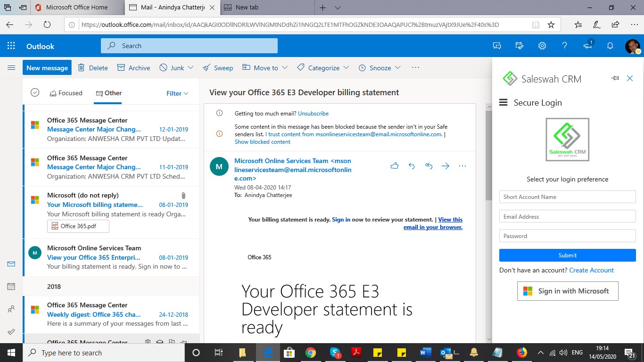
Task: Open Saleswah Secure Login hamburger menu
Action: point(503,102)
